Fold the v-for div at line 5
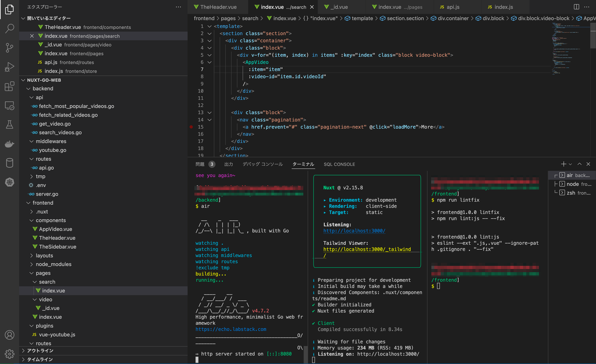This screenshot has width=596, height=364. click(210, 55)
